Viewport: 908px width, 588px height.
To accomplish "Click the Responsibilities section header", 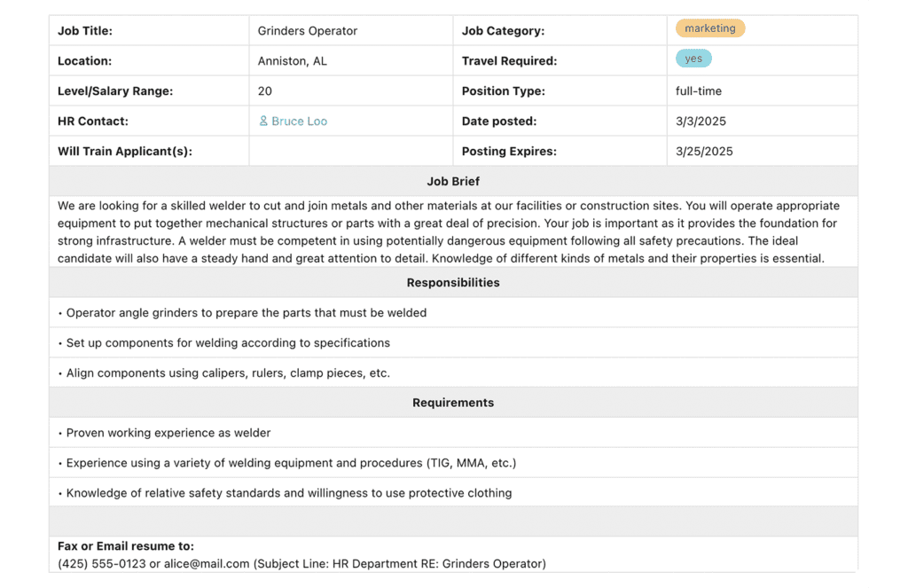I will 453,283.
